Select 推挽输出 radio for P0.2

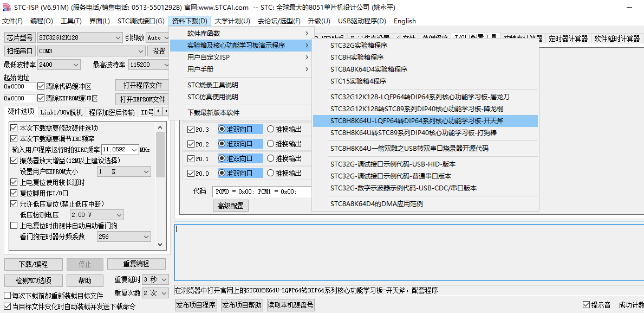point(270,144)
